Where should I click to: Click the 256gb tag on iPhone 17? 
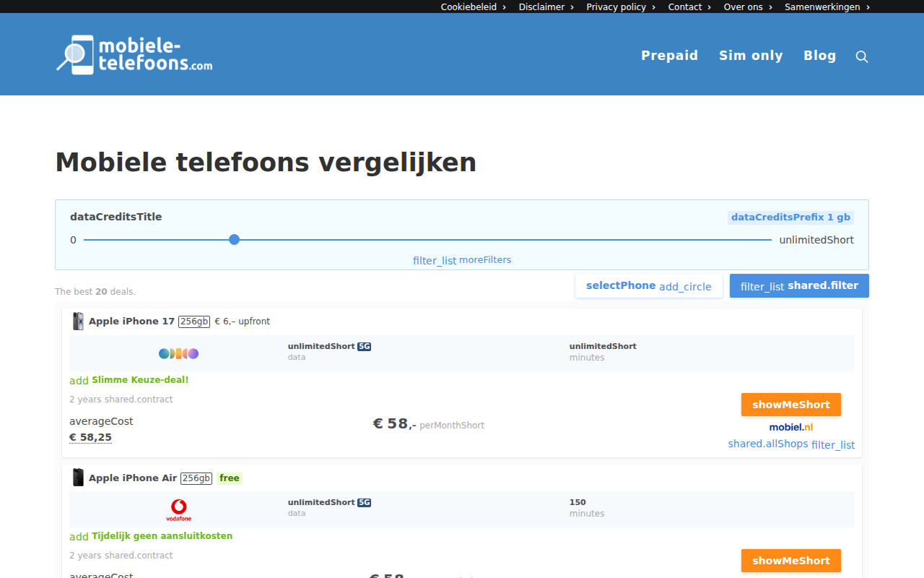pos(195,322)
